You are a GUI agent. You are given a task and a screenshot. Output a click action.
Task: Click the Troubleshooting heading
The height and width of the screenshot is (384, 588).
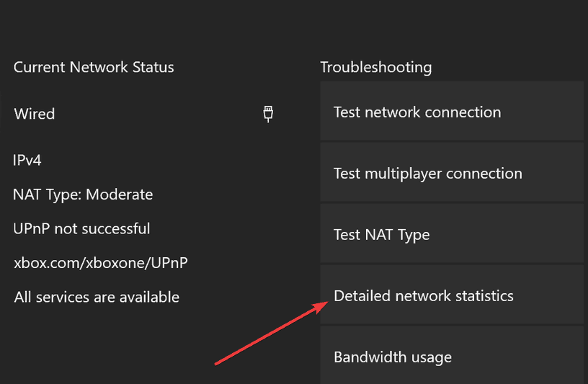point(375,68)
